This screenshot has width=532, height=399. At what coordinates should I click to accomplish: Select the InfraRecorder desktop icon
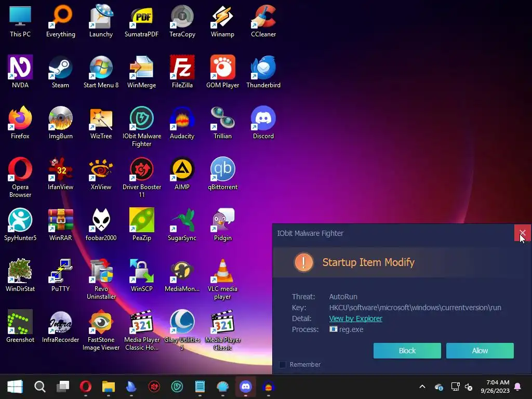(61, 326)
